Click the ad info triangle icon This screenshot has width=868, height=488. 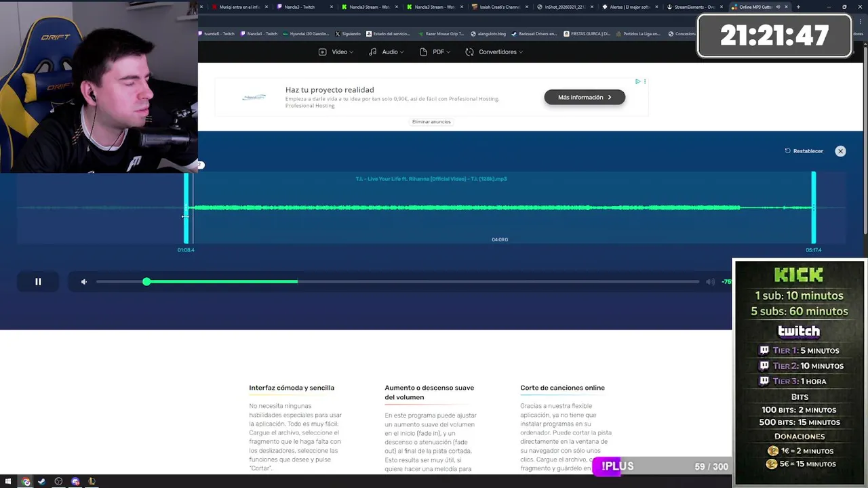(x=637, y=81)
